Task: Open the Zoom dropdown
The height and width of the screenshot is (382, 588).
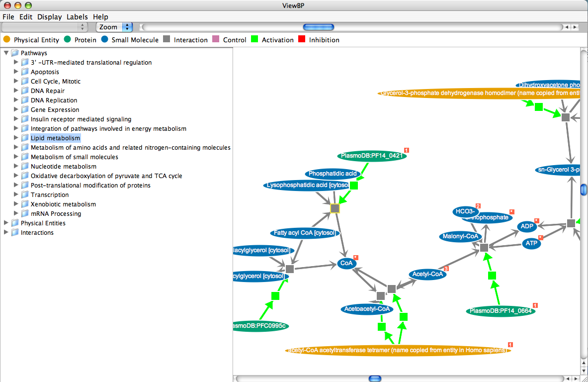Action: [114, 27]
